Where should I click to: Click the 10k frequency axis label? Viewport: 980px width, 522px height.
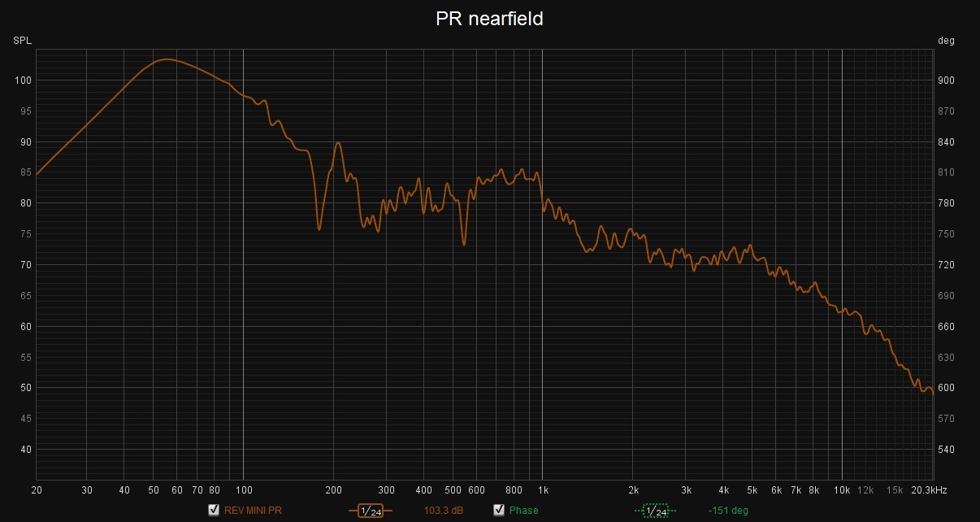[843, 490]
